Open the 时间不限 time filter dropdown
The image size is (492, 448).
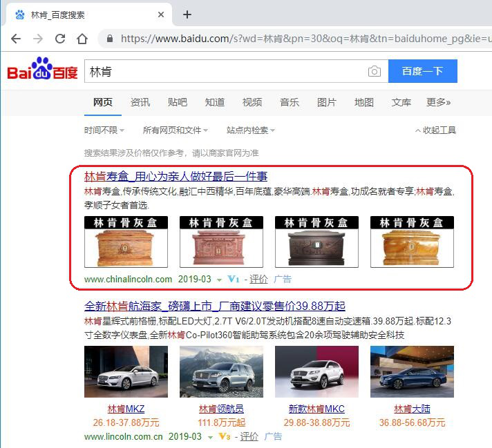click(104, 130)
